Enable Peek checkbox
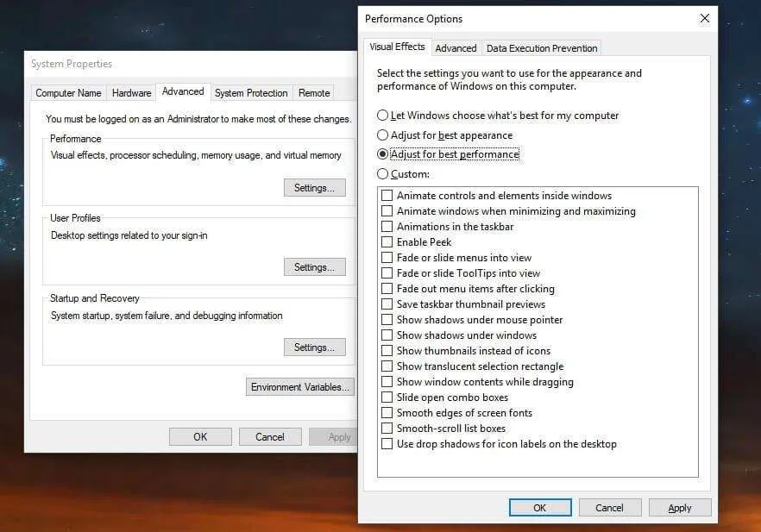Screen dimensions: 761x532 387,242
